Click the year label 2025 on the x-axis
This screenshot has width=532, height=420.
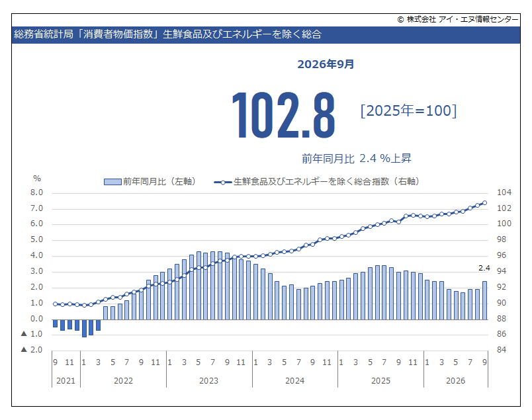[x=380, y=381]
